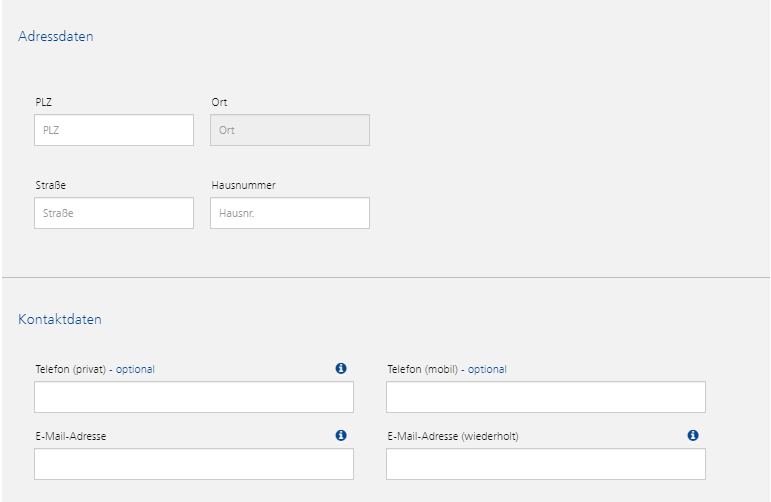Focus the Telefon (privat) text field
The height and width of the screenshot is (502, 771).
coord(194,397)
